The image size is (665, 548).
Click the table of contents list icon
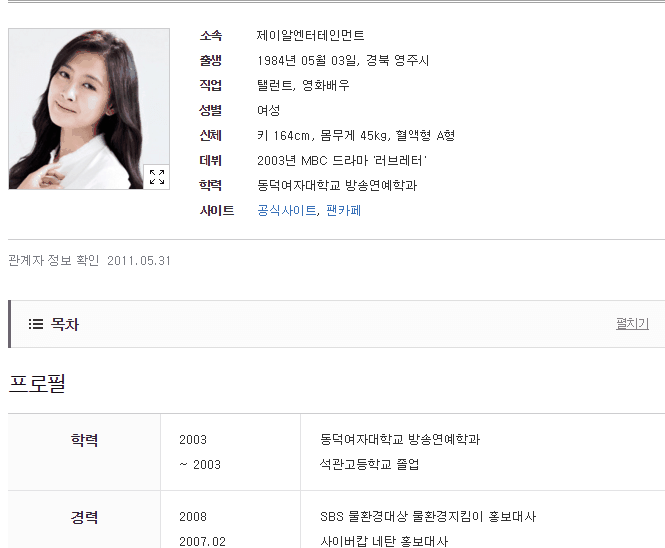point(36,324)
